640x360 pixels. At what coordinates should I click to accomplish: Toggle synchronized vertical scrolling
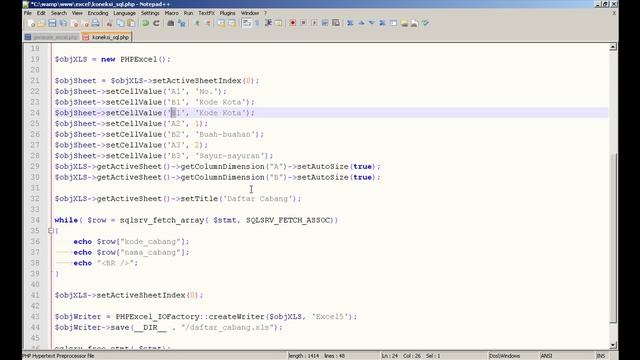click(221, 23)
